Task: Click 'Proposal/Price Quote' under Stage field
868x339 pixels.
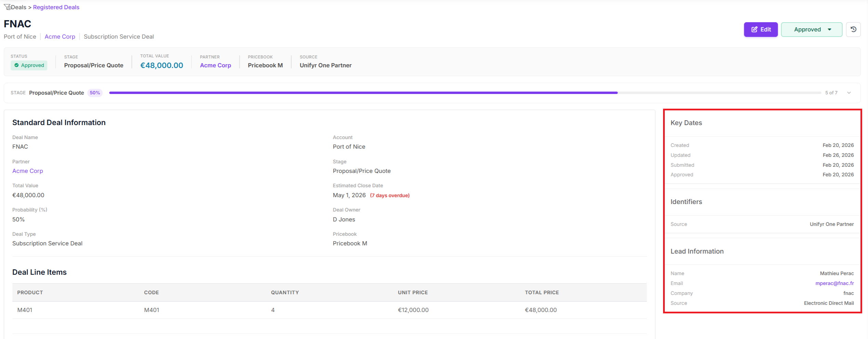Action: pyautogui.click(x=362, y=171)
